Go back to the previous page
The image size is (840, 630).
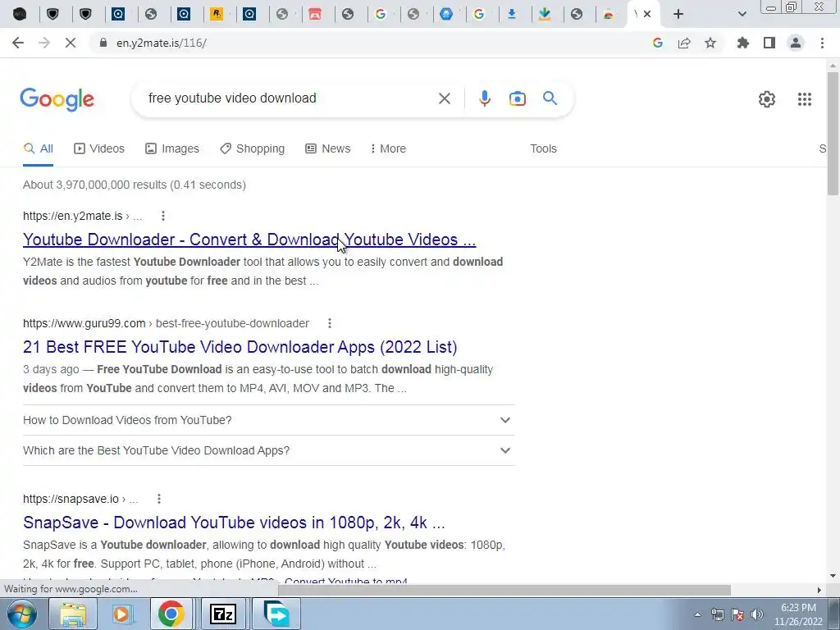18,43
